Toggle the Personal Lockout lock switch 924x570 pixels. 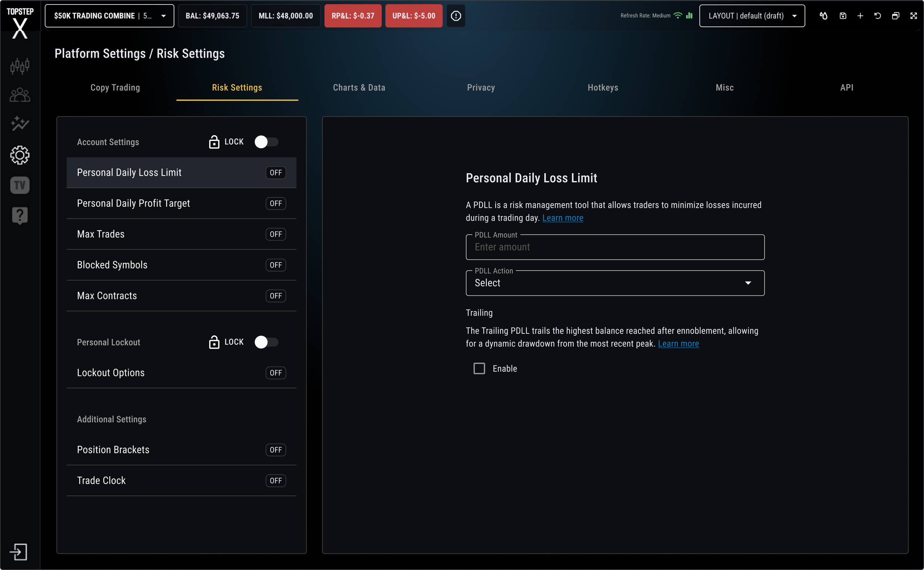(266, 342)
